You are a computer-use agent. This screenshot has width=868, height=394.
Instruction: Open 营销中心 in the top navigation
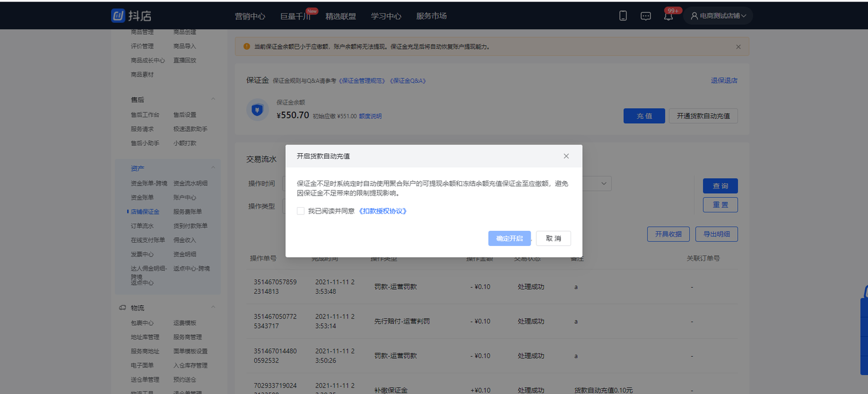coord(250,17)
